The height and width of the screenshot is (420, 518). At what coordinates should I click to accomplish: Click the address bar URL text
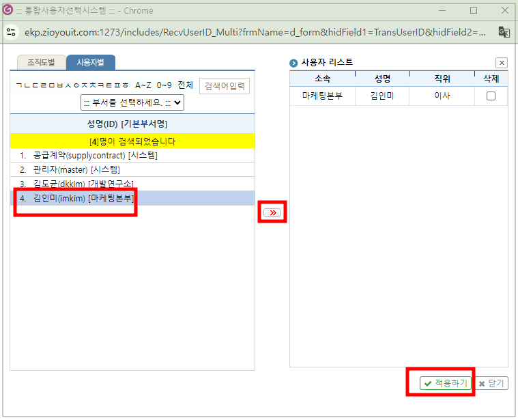(255, 32)
